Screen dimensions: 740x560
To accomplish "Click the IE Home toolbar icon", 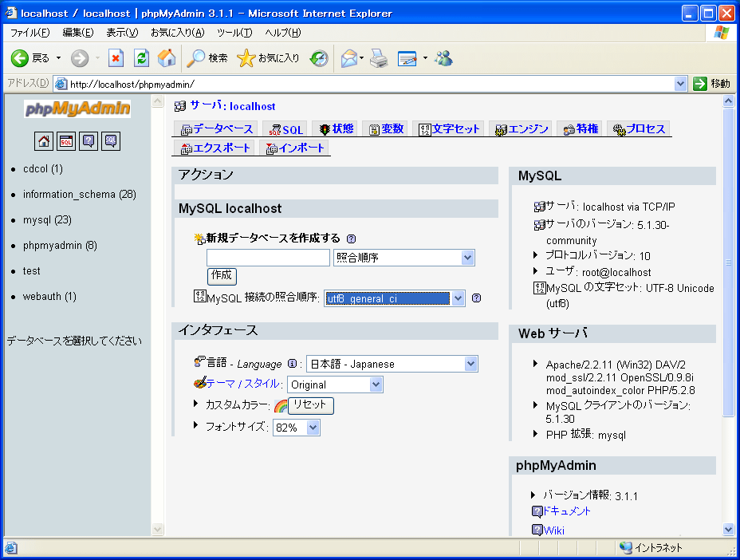I will tap(167, 58).
